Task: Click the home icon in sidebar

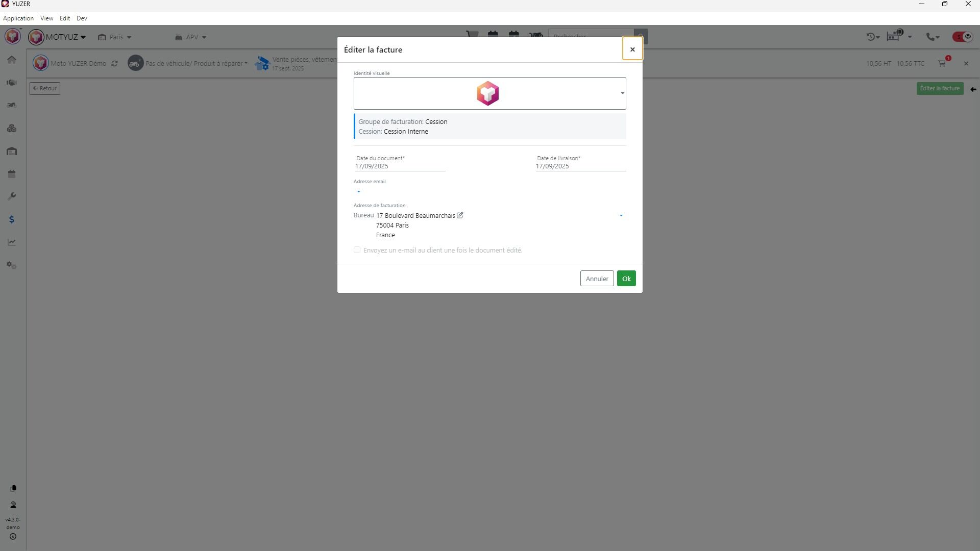Action: click(12, 60)
